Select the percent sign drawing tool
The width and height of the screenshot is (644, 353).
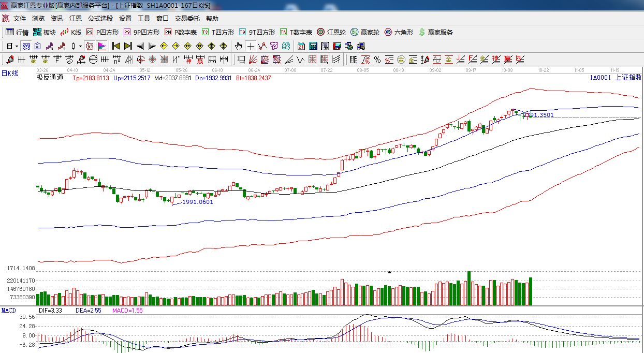click(x=377, y=60)
